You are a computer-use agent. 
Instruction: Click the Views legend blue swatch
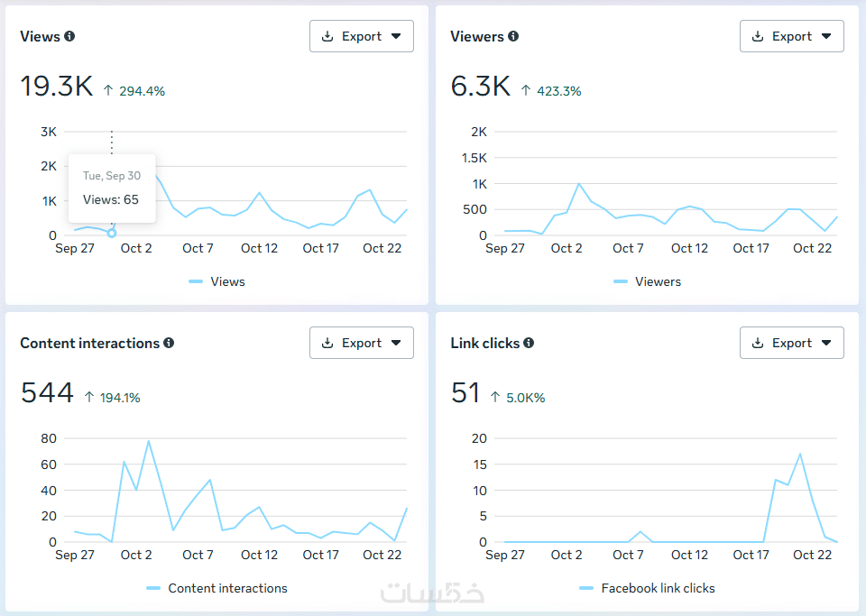196,281
